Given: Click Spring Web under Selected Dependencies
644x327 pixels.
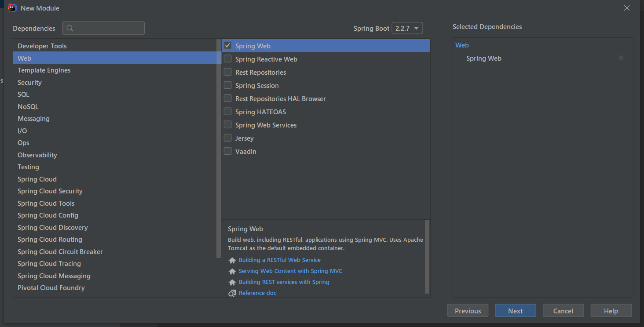Looking at the screenshot, I should coord(484,58).
